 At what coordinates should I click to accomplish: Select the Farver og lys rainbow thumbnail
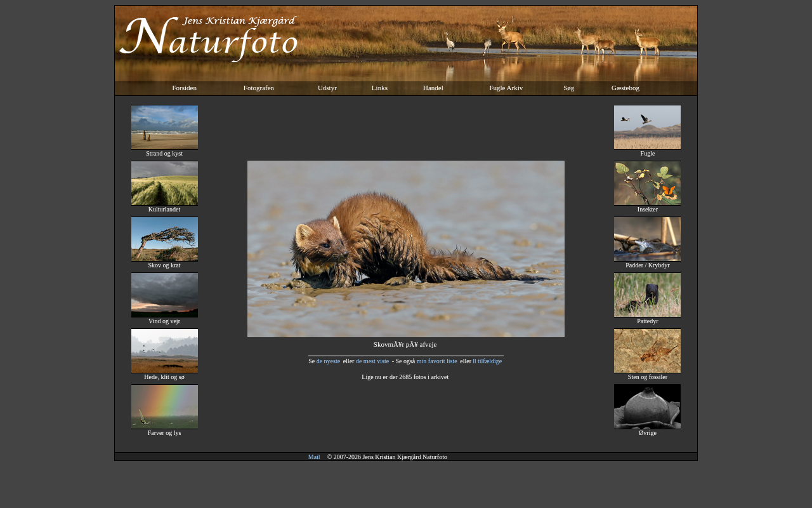[164, 406]
